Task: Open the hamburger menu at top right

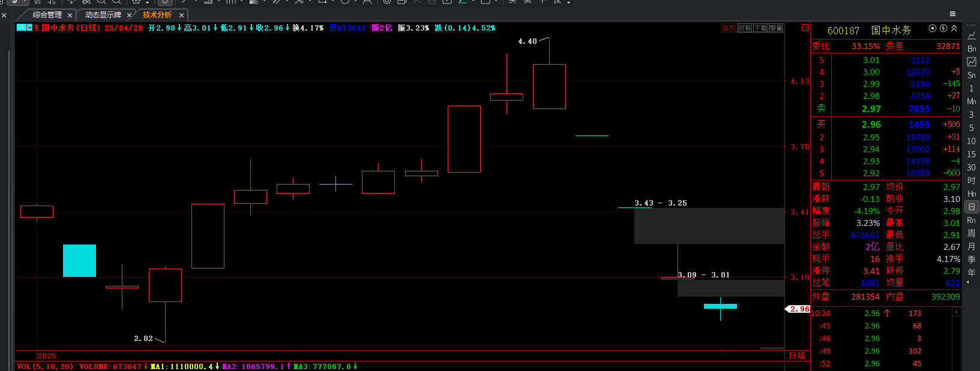Action: click(x=952, y=14)
